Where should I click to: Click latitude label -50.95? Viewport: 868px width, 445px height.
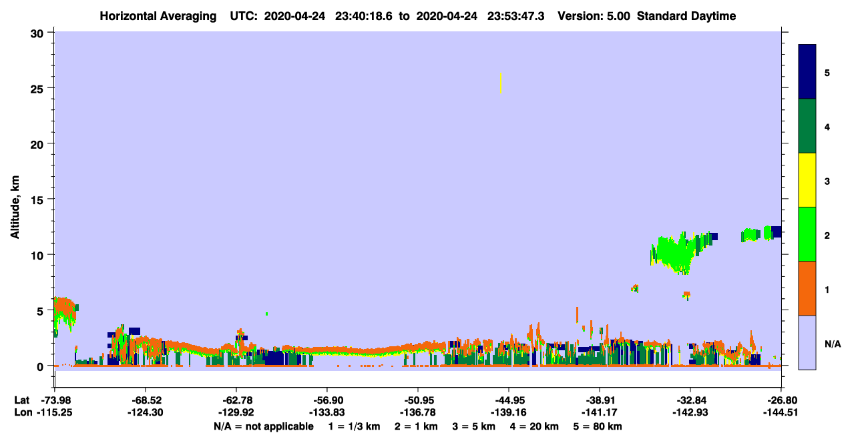pos(418,400)
